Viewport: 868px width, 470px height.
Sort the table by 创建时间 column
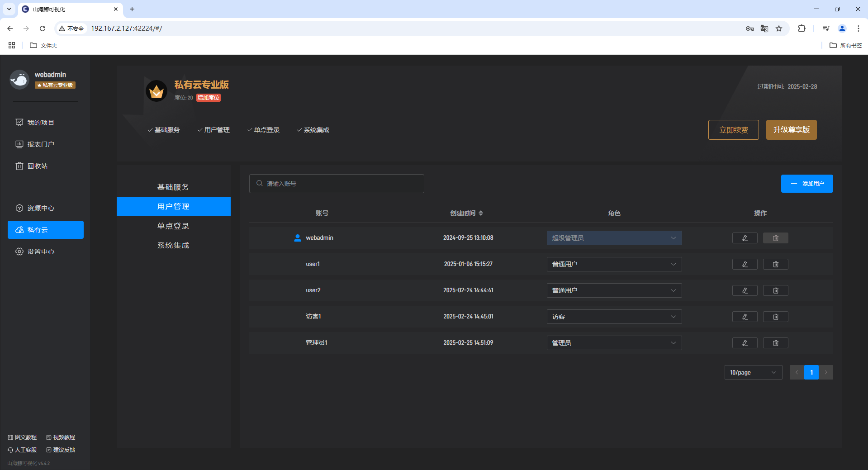466,213
